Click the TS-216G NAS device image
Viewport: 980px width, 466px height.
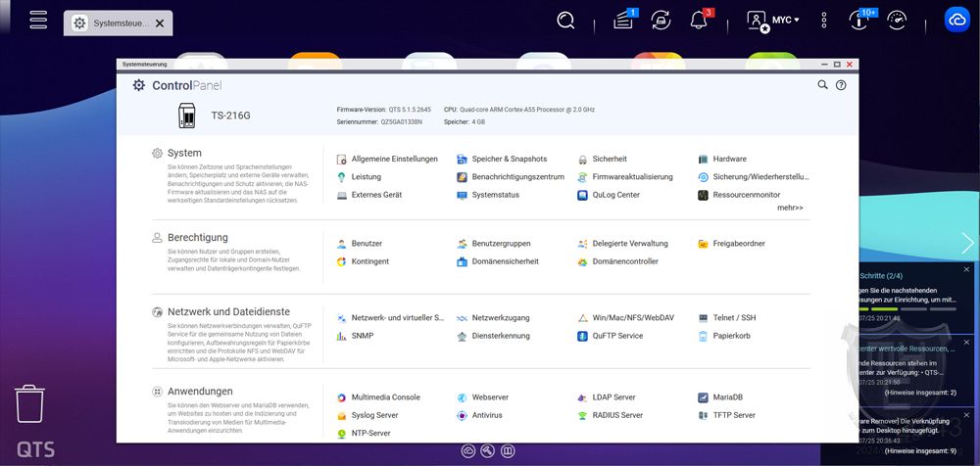[186, 116]
